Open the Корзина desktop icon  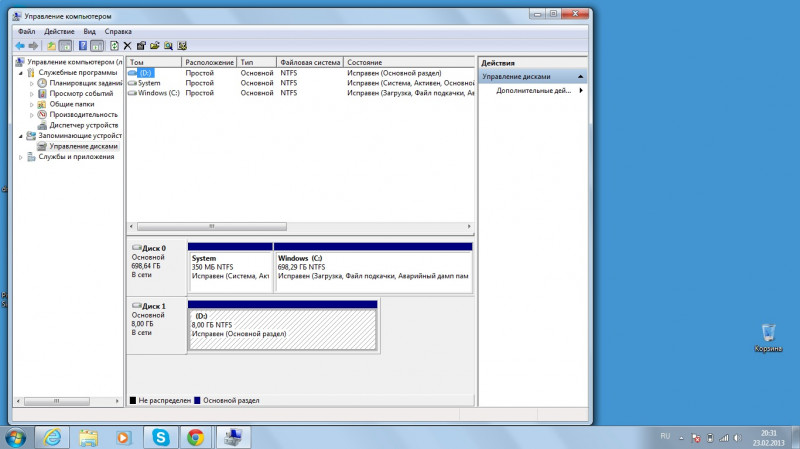click(769, 333)
